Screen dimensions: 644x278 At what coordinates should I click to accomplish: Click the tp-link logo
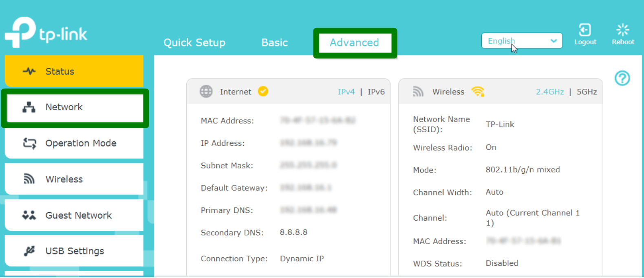tap(46, 32)
